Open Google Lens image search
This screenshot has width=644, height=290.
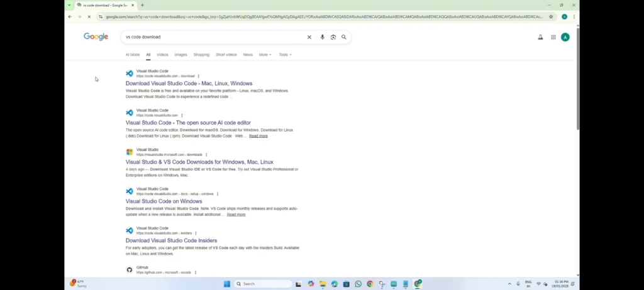(333, 37)
